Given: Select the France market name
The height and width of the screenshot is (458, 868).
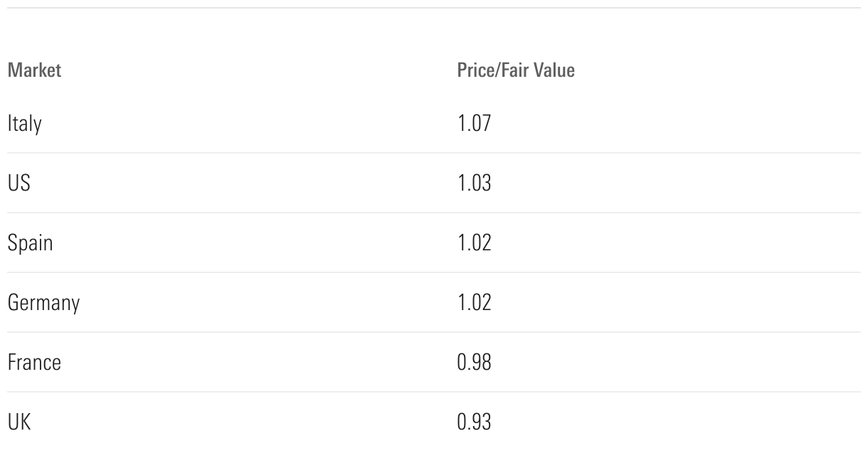Looking at the screenshot, I should pos(34,363).
